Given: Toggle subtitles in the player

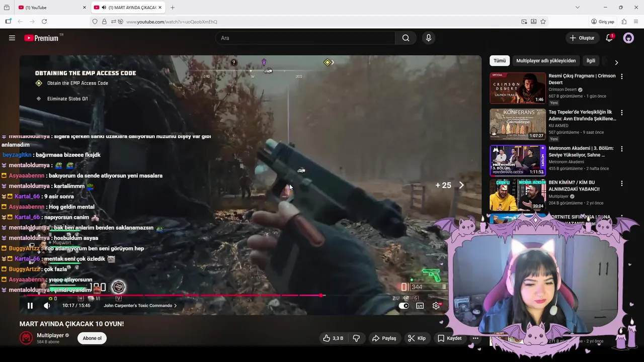Looking at the screenshot, I should coord(420,306).
